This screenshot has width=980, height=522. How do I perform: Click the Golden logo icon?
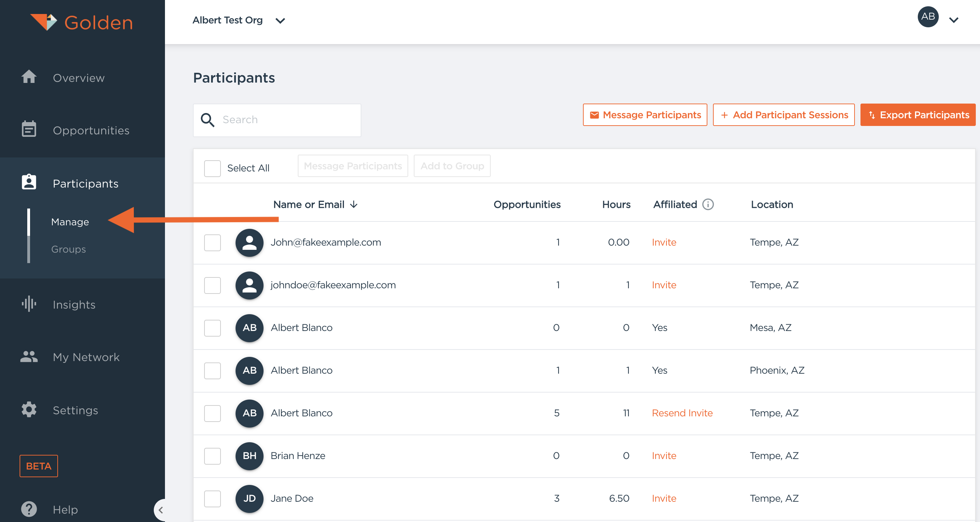tap(43, 22)
